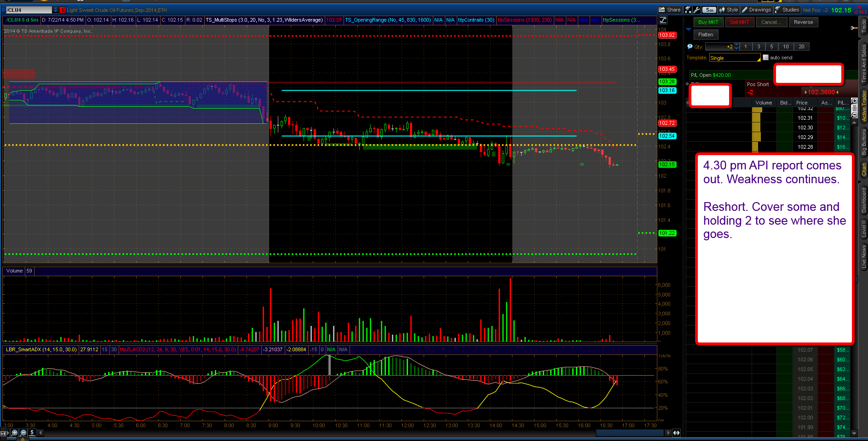Viewport: 868px width, 441px height.
Task: Increase the order quantity with up arrow
Action: pyautogui.click(x=736, y=45)
